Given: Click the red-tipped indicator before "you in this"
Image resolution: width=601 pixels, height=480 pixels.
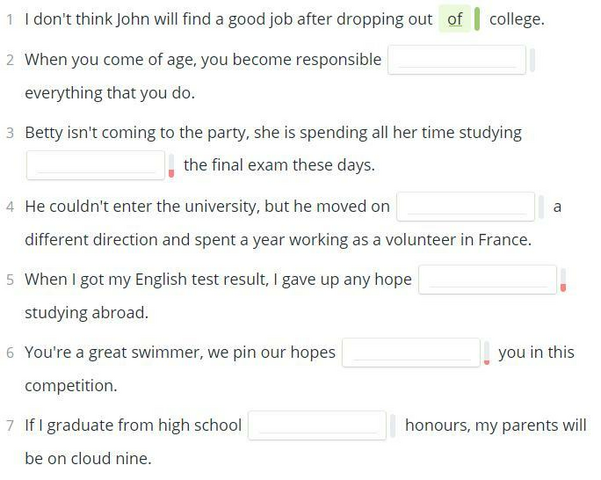Looking at the screenshot, I should point(486,353).
